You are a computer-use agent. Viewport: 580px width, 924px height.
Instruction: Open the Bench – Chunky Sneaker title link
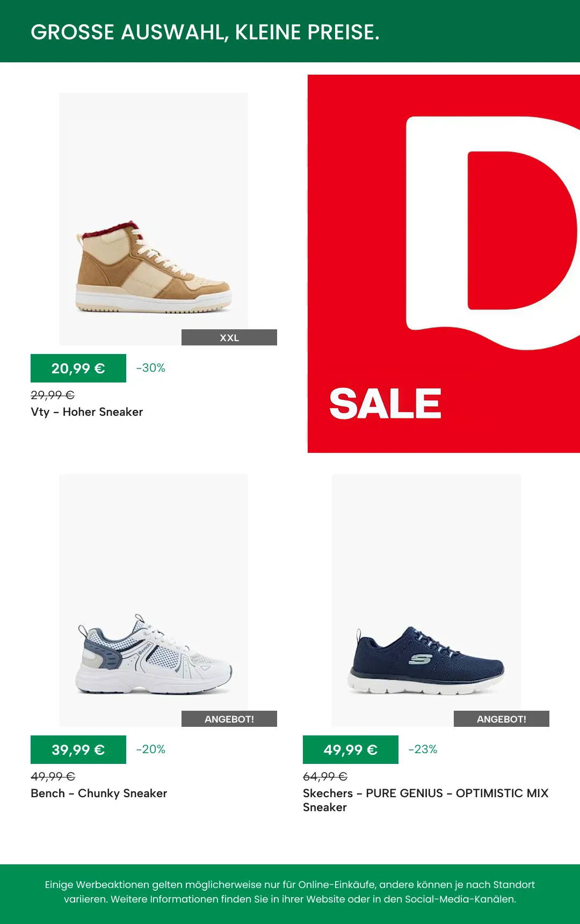click(x=99, y=793)
